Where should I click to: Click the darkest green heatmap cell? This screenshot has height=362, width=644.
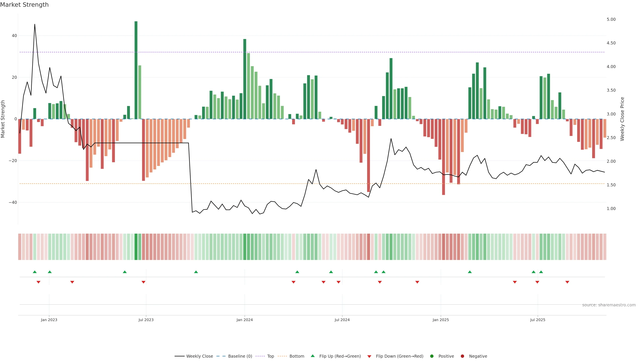point(136,247)
